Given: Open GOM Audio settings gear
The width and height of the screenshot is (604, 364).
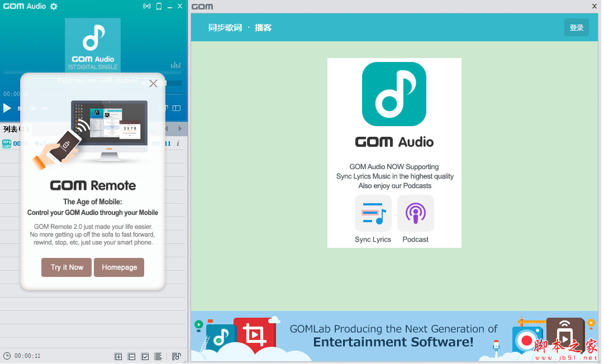Looking at the screenshot, I should (x=54, y=6).
